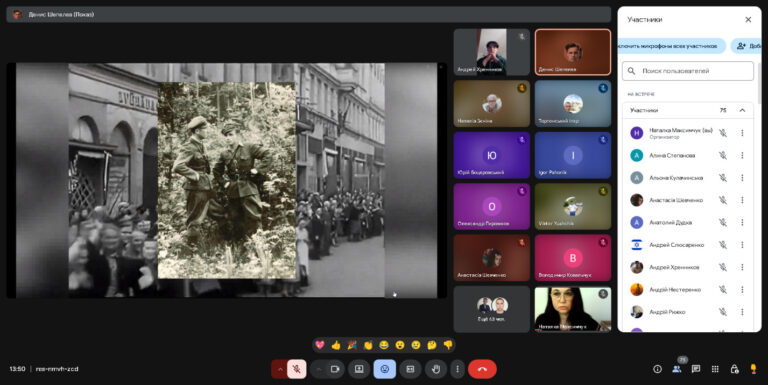768x385 pixels.
Task: Open options menu for Анатолий Дудка
Action: [742, 222]
